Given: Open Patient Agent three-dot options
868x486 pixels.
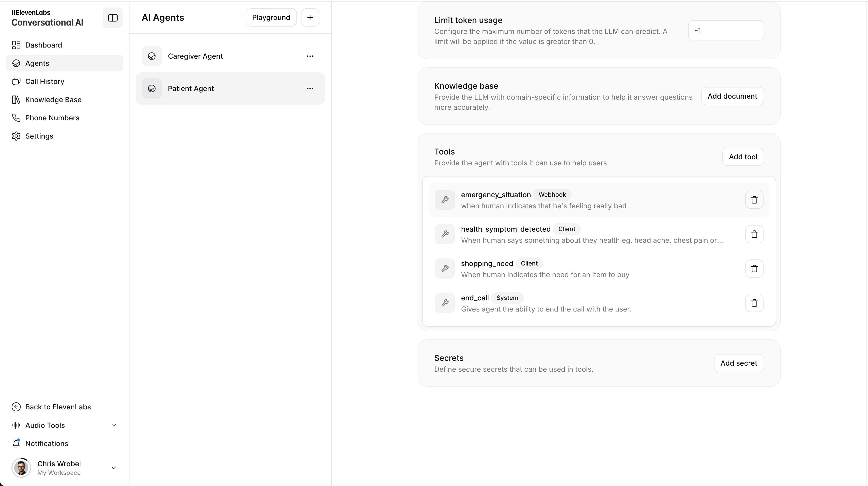Looking at the screenshot, I should point(310,89).
